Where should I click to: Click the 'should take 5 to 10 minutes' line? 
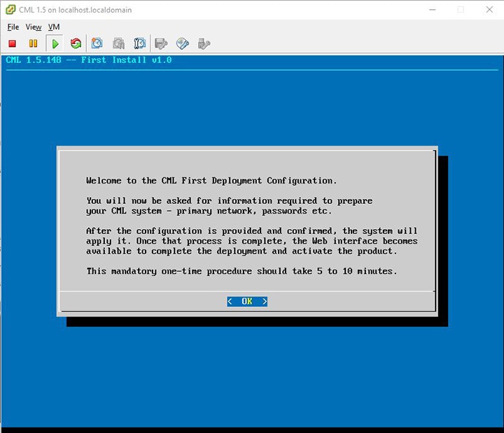[x=241, y=271]
